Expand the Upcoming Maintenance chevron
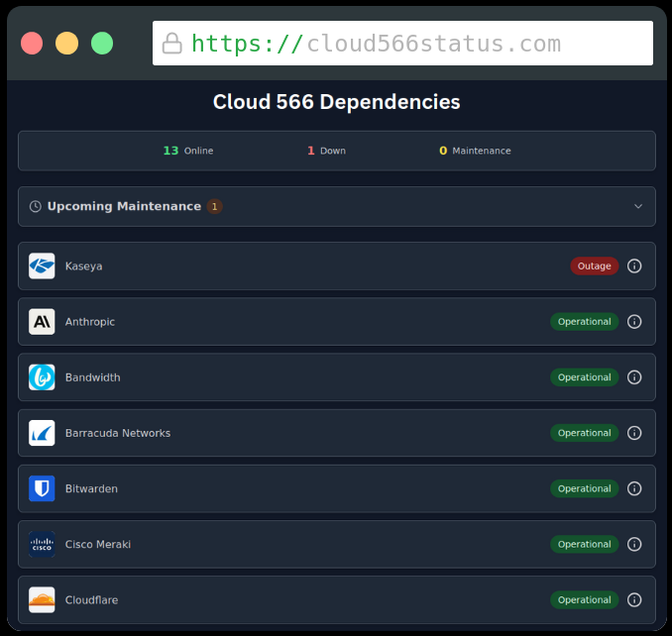The image size is (672, 636). [x=638, y=206]
